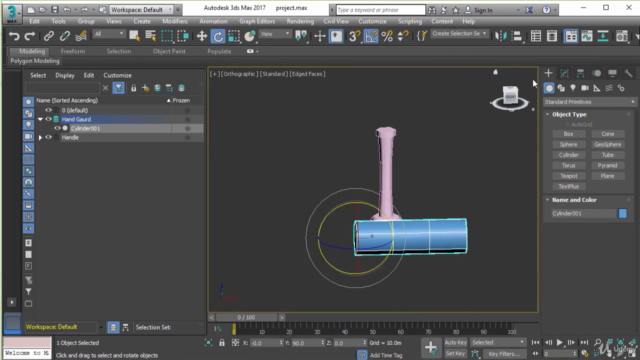
Task: Click the Y coordinate field showing 90.0
Action: [306, 343]
